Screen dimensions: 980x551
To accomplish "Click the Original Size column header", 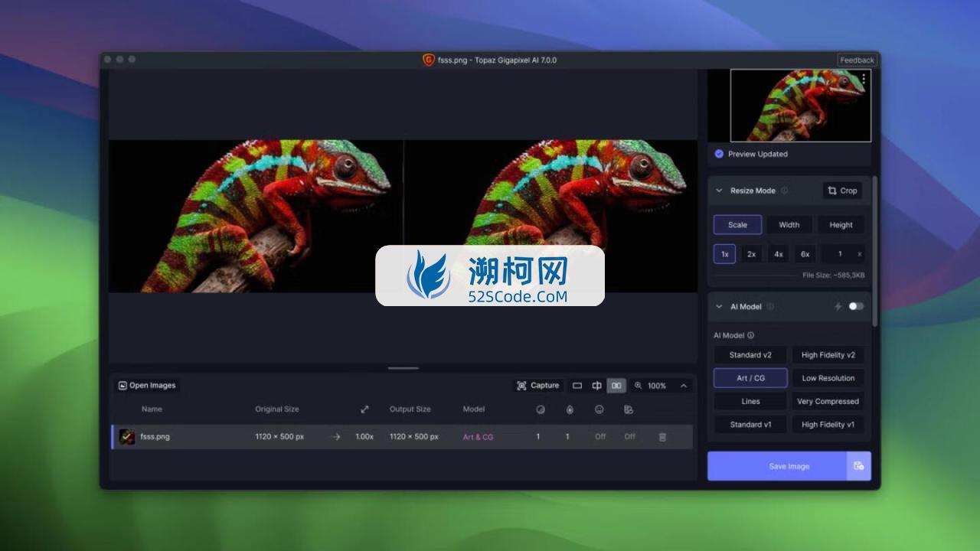I will tap(277, 409).
